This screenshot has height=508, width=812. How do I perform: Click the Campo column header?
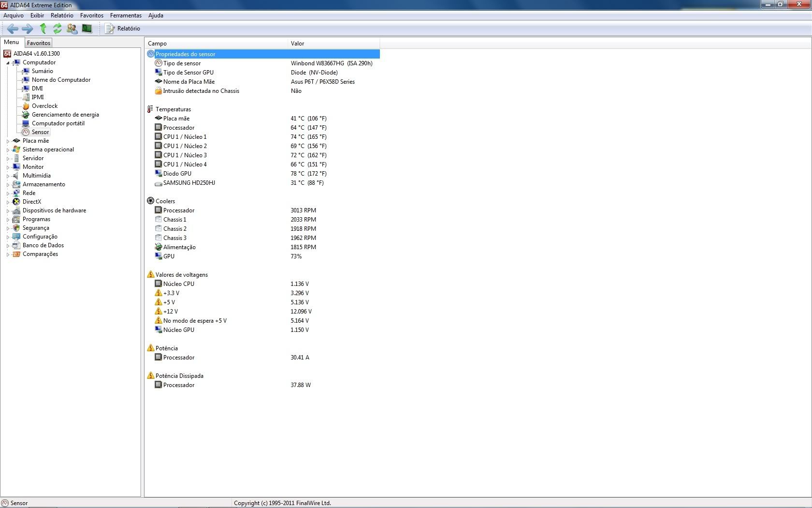(216, 44)
